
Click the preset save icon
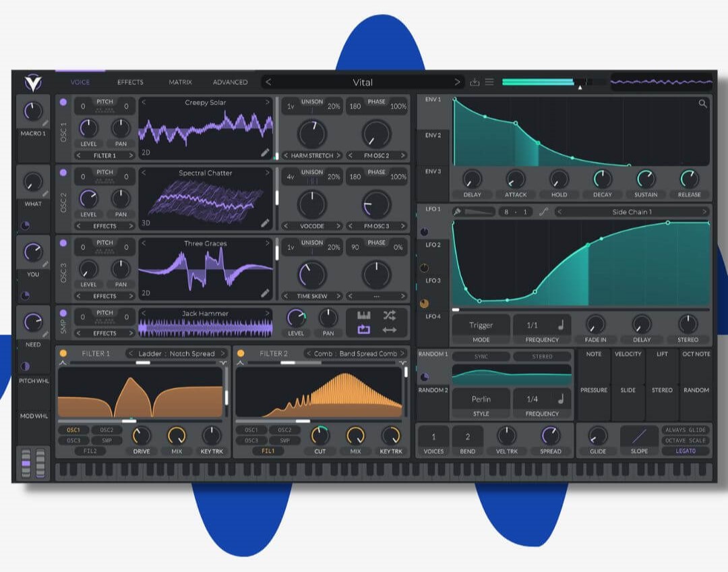(475, 82)
